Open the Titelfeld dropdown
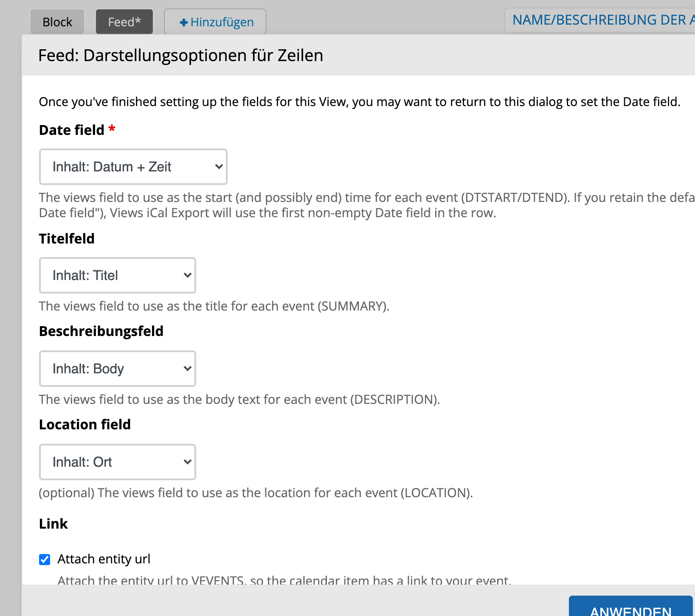 tap(118, 275)
